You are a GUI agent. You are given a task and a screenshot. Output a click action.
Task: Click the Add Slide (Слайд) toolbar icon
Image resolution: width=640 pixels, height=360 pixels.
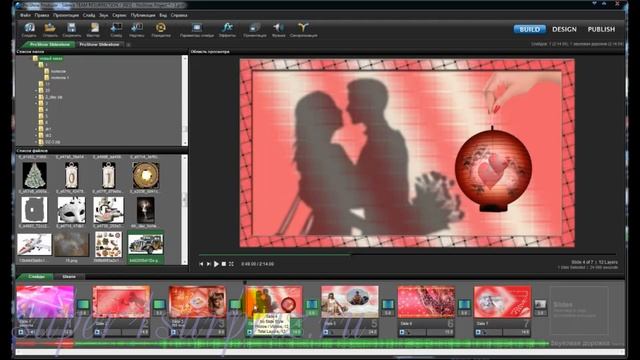[x=116, y=28]
